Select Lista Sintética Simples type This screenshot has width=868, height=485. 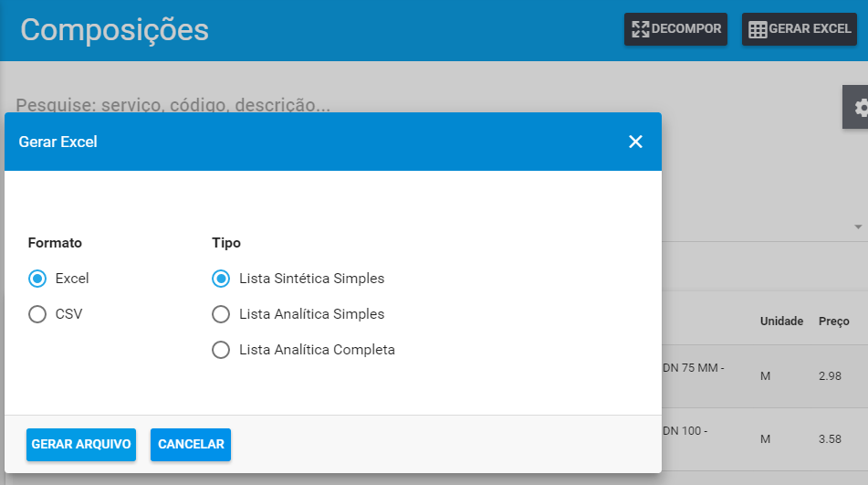click(221, 279)
